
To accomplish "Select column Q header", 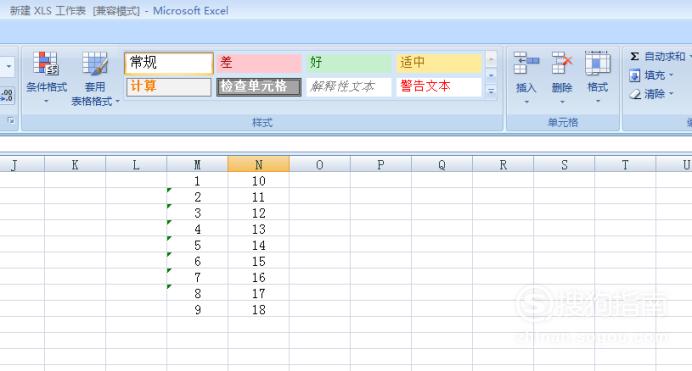I will point(442,165).
